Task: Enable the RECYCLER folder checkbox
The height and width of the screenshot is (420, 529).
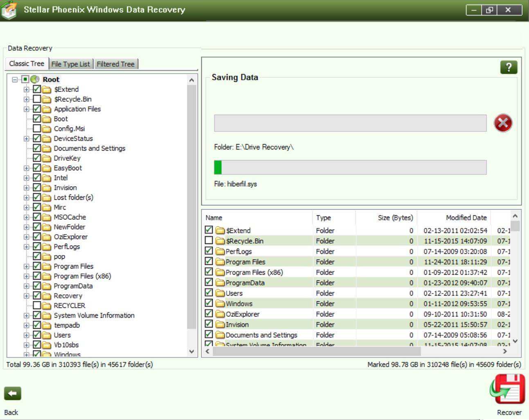Action: click(x=37, y=305)
